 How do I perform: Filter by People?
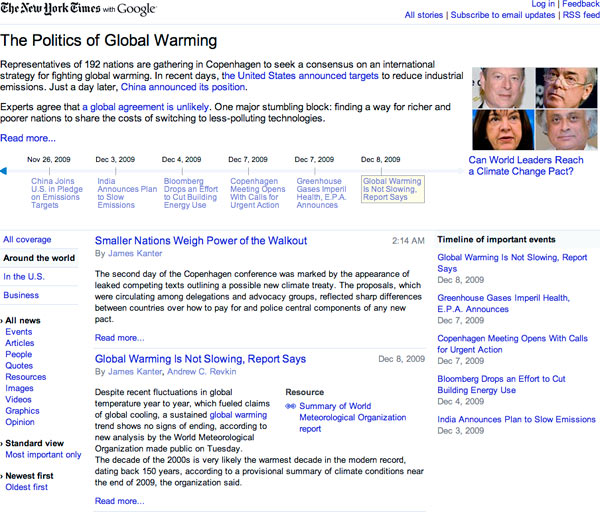point(18,354)
